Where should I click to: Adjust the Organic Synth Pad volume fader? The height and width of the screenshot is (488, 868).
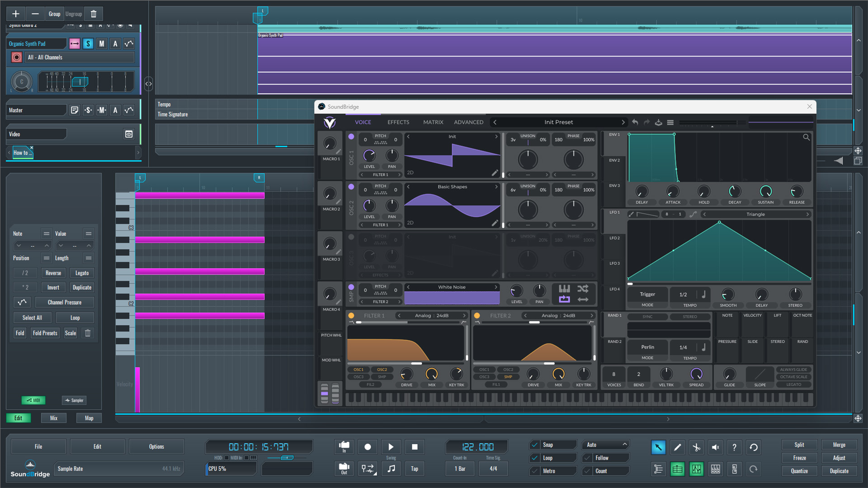(x=80, y=82)
